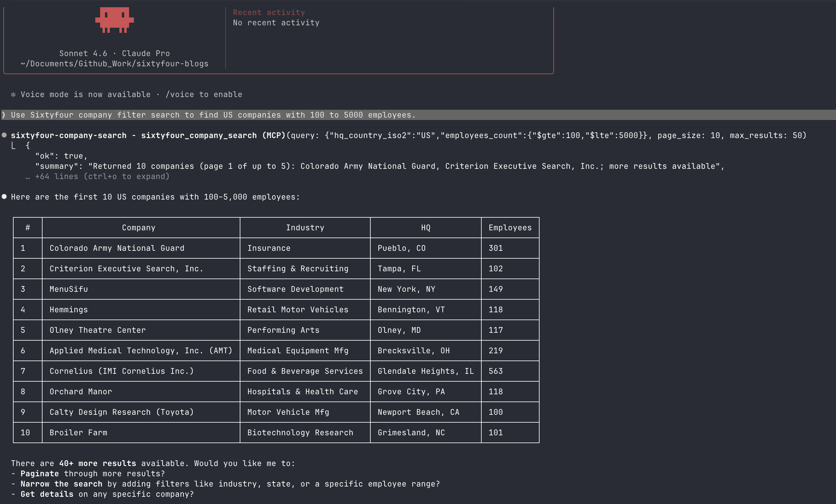Click the red Claude pixel mascot icon
836x504 pixels.
coord(114,20)
